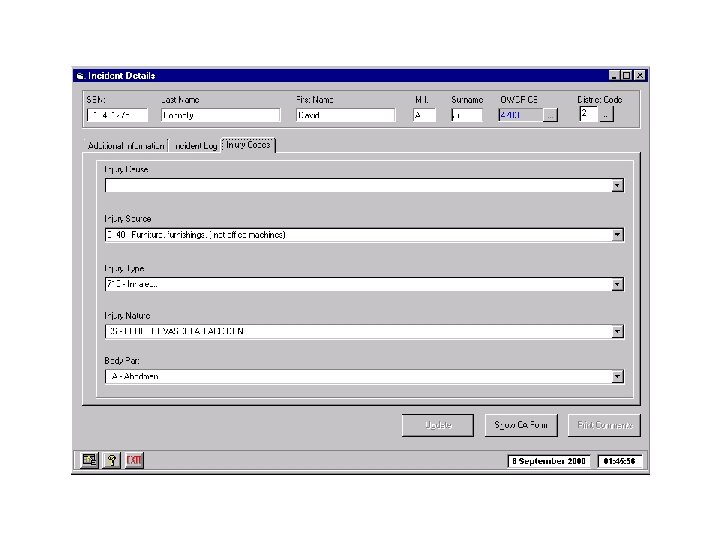Viewport: 720px width, 540px height.
Task: Click the Print Comments button
Action: [604, 425]
